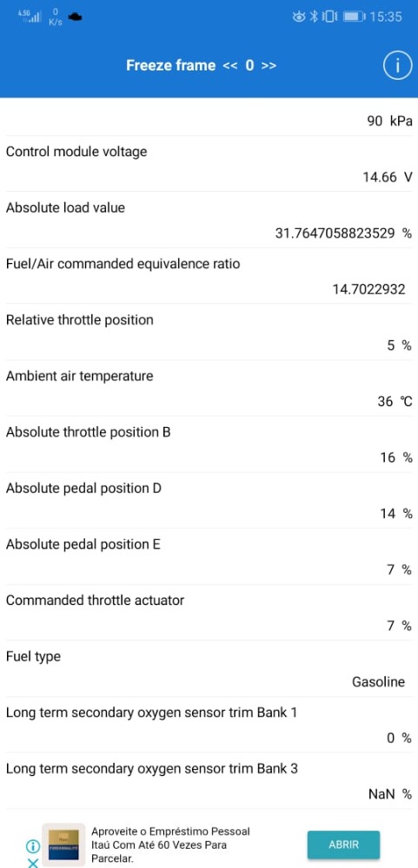Tap the ABRIR ad button
The width and height of the screenshot is (418, 868).
[x=344, y=845]
